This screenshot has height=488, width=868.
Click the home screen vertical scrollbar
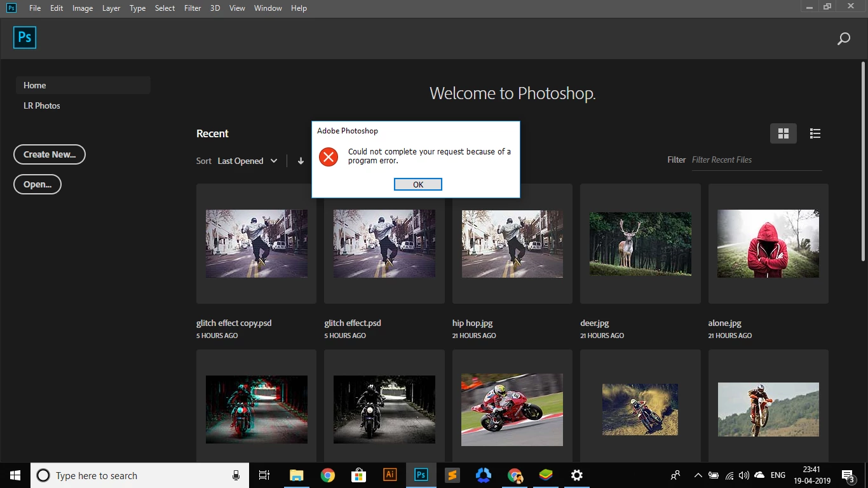coord(863,161)
